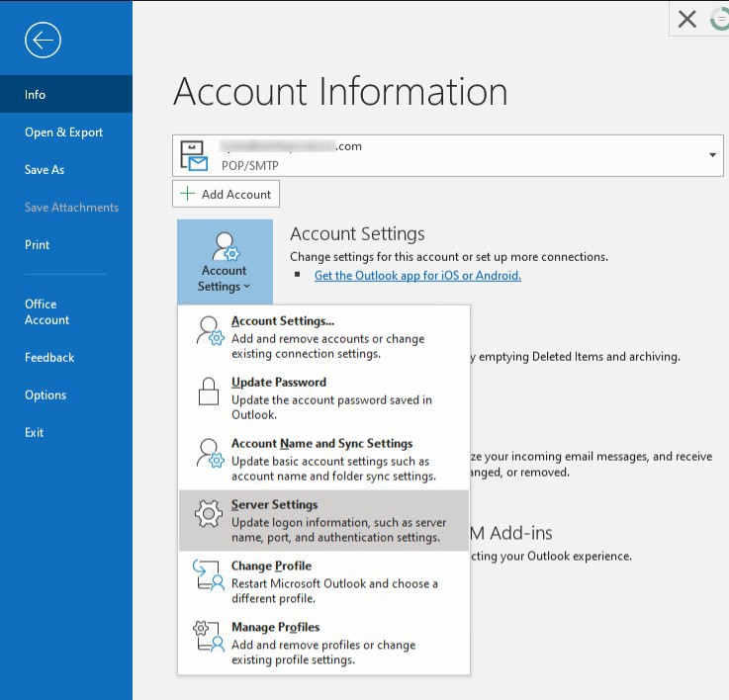Click the person-gear icon beside Account Settings...

210,331
